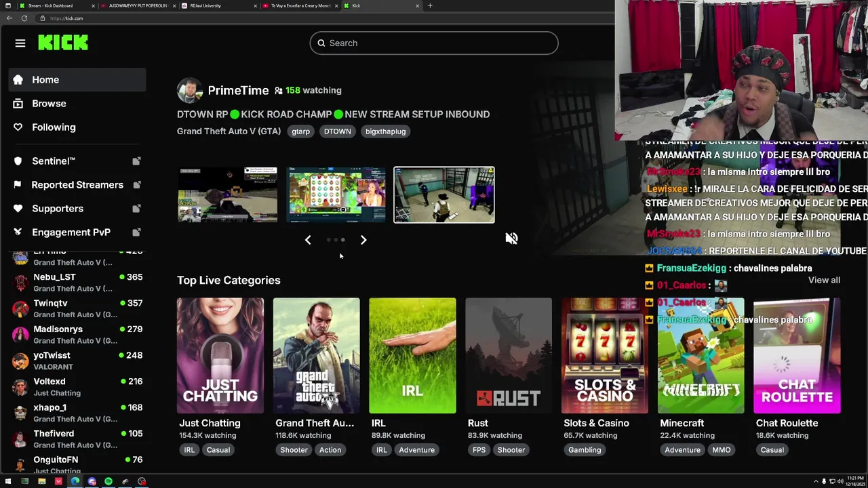
Task: Open the IRL category card
Action: (412, 356)
